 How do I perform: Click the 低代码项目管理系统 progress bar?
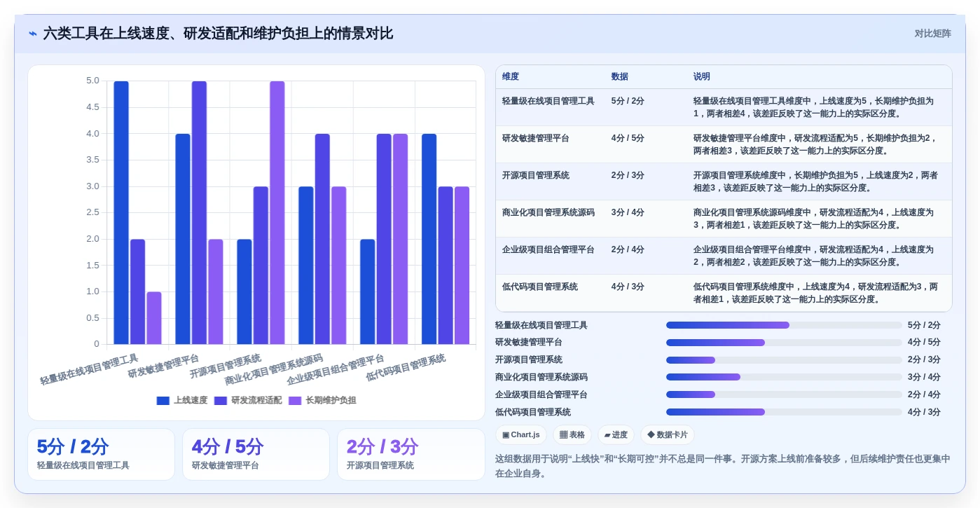[784, 412]
